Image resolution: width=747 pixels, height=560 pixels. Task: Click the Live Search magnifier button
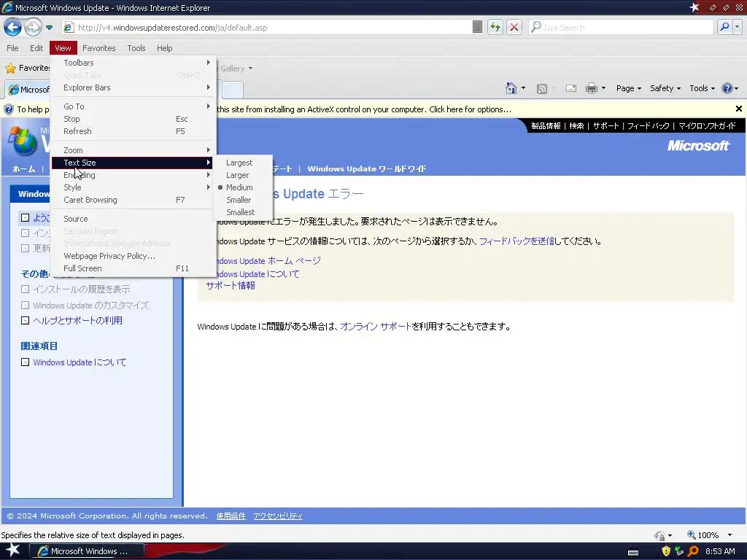724,27
